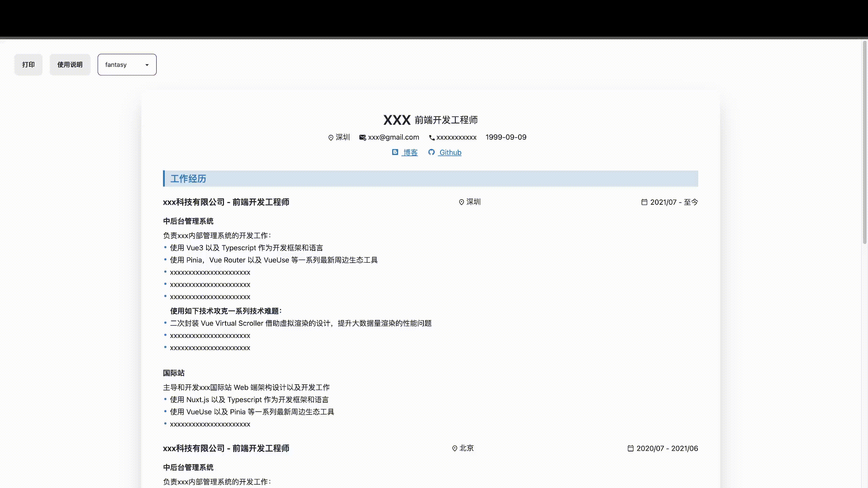868x488 pixels.
Task: Click the 工作经历 section header
Action: coord(188,179)
